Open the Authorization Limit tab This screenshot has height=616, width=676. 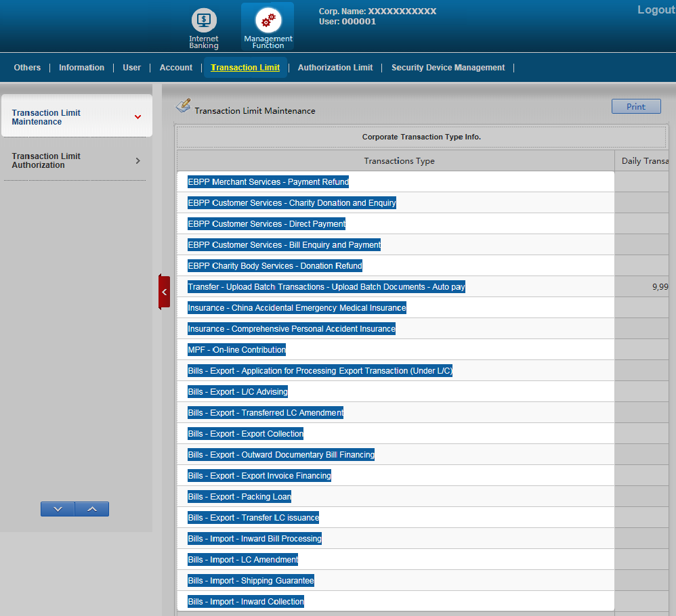click(x=335, y=68)
